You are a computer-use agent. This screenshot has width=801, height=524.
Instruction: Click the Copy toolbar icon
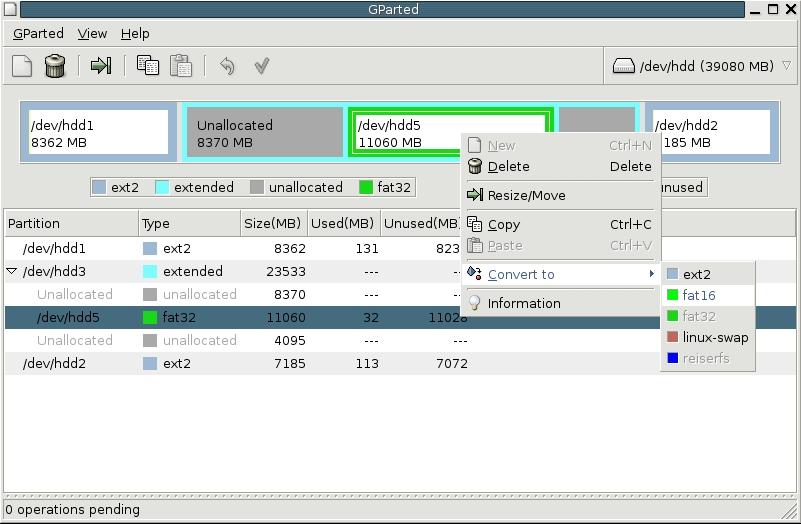click(x=148, y=65)
